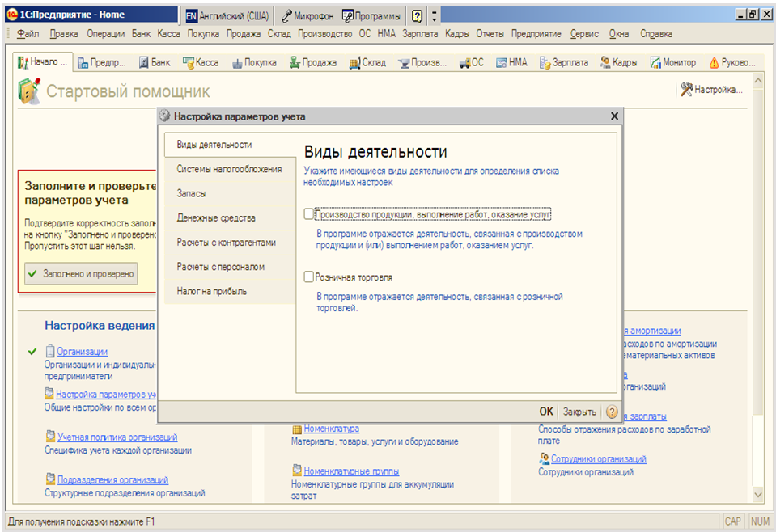The height and width of the screenshot is (532, 776).
Task: Switch to the Банк tab
Action: [x=155, y=62]
